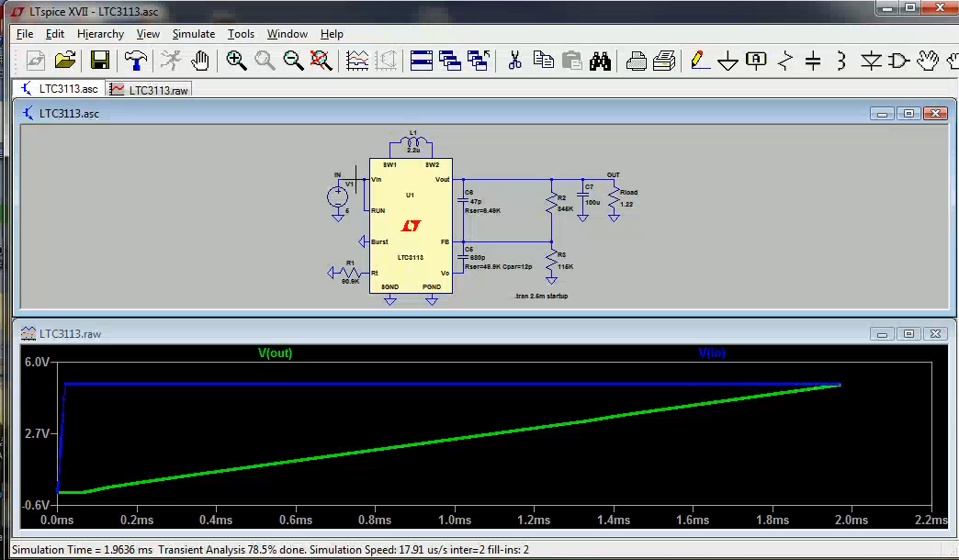
Task: Minimize the LTC3113.asc schematic pane
Action: [882, 113]
